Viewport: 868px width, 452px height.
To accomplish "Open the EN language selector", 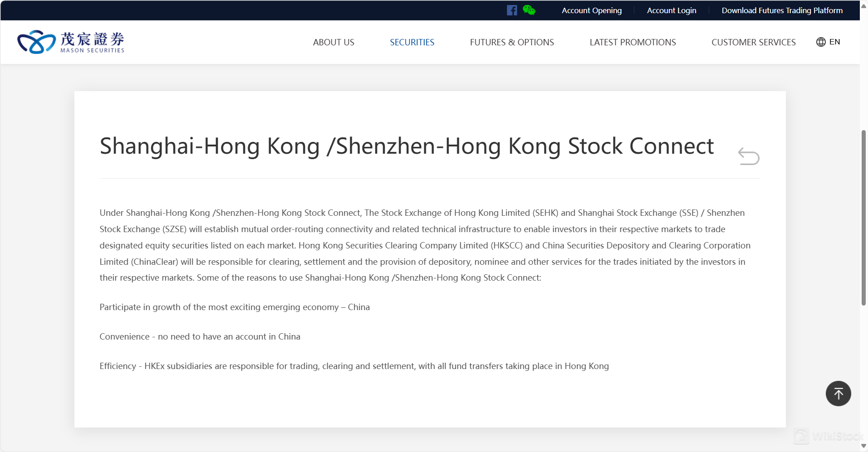I will click(834, 42).
